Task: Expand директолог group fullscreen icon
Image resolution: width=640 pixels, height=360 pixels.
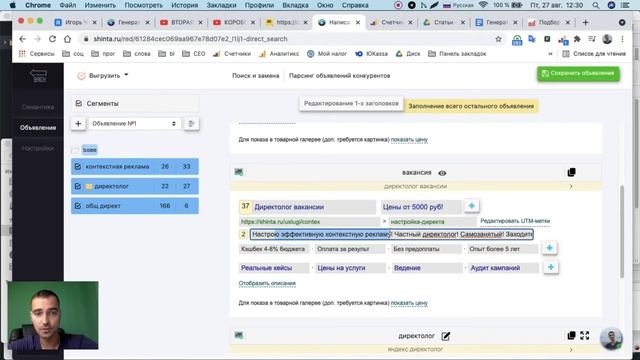Action: 584,336
